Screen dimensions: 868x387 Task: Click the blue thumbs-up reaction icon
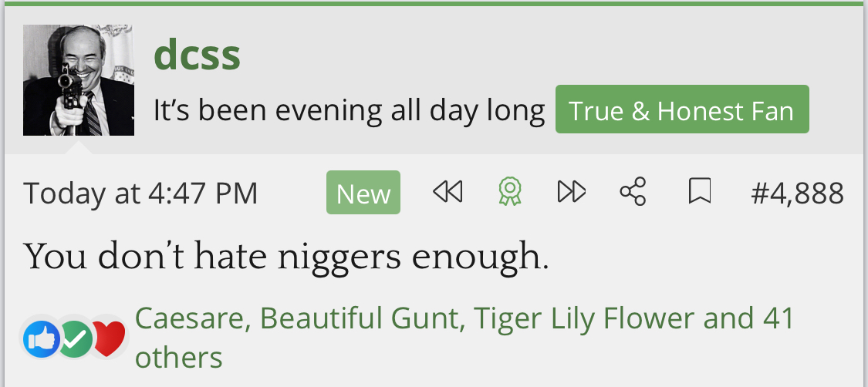(42, 338)
